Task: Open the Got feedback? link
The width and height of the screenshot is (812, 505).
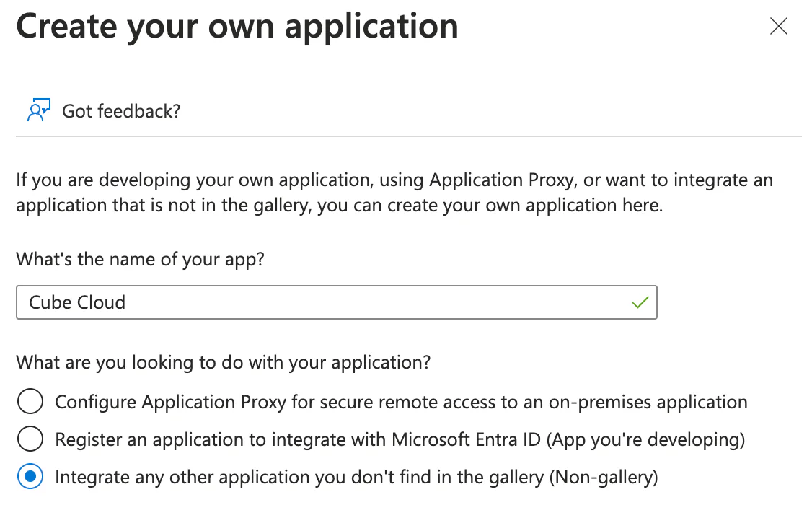Action: pos(121,111)
